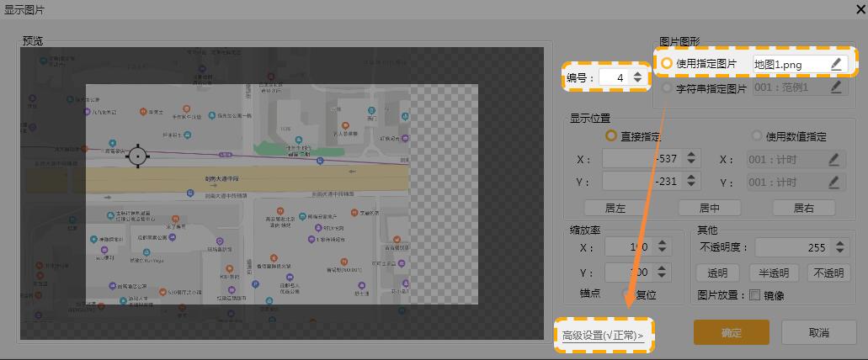Screen dimensions: 868x360
Task: Close the 显示图片 dialog with X
Action: (852, 9)
